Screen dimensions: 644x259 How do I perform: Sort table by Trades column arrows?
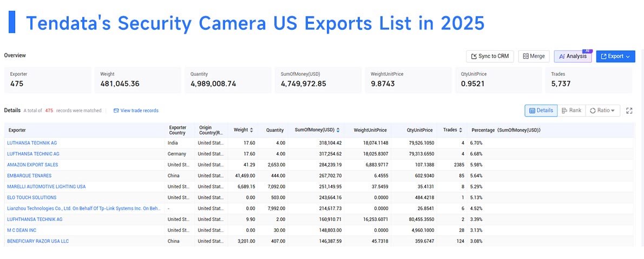click(461, 130)
